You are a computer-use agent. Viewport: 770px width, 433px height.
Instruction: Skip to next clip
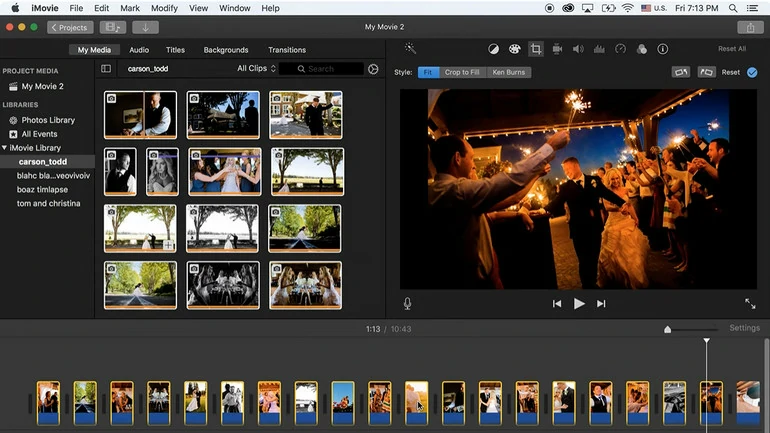pos(601,304)
